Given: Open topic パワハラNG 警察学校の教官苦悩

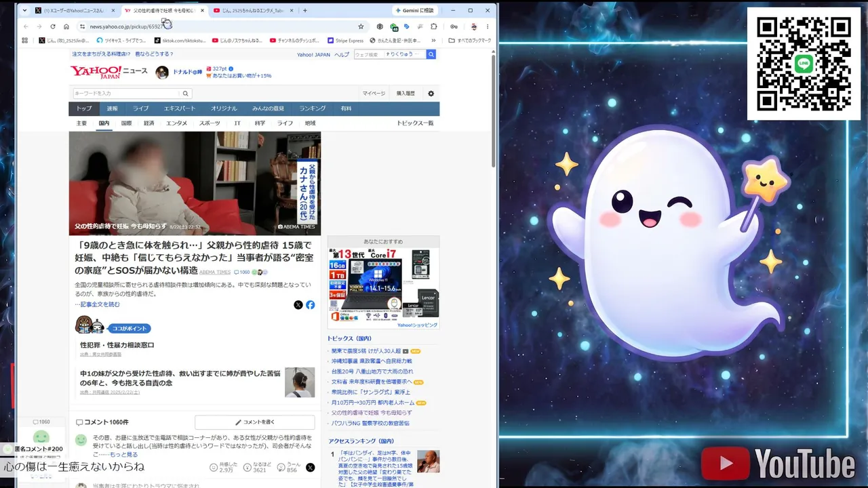Looking at the screenshot, I should tap(370, 423).
